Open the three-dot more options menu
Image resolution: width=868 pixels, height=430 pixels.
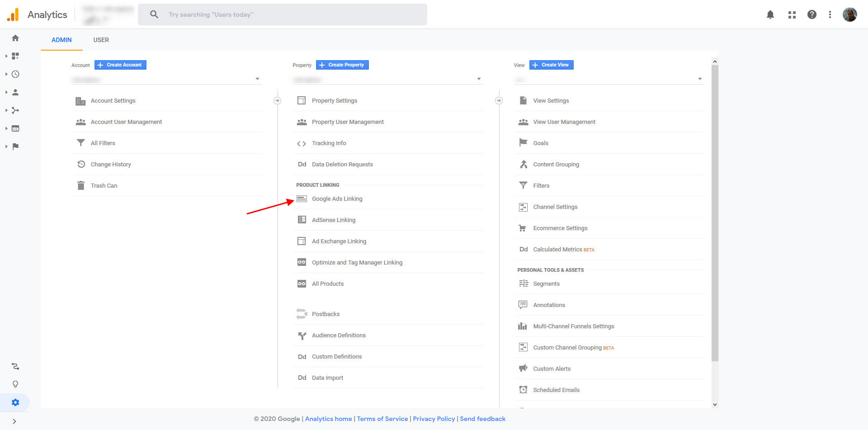click(830, 14)
